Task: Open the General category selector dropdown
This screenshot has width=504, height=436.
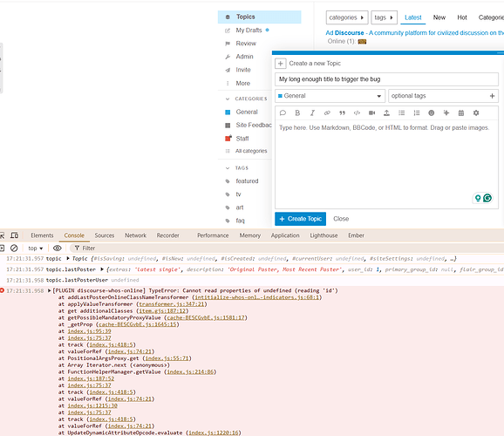Action: pos(330,96)
